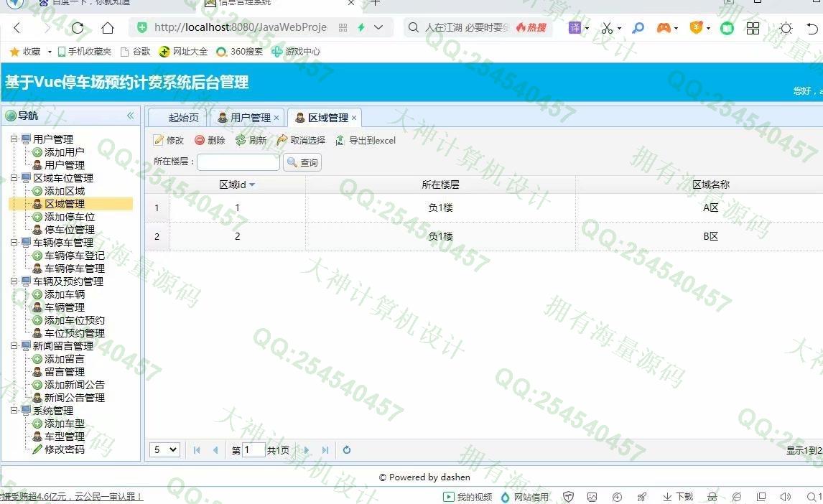Click the 删除 delete toolbar button

tap(210, 141)
